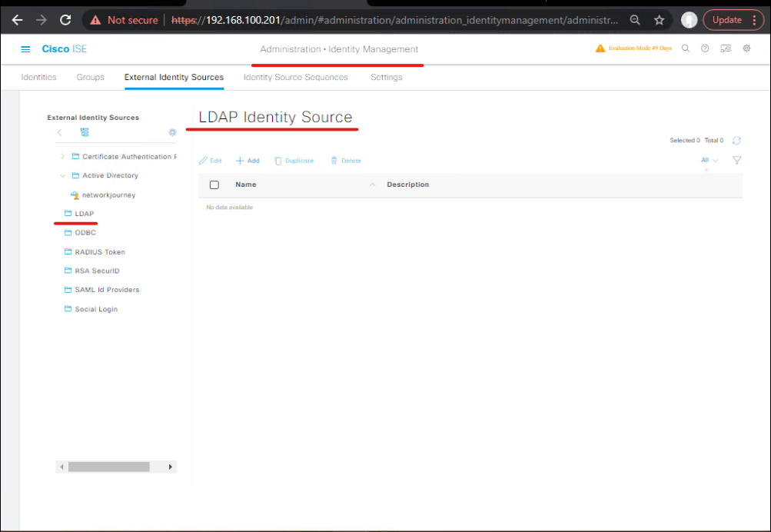Collapse the Active Directory node
771x532 pixels.
pos(62,175)
